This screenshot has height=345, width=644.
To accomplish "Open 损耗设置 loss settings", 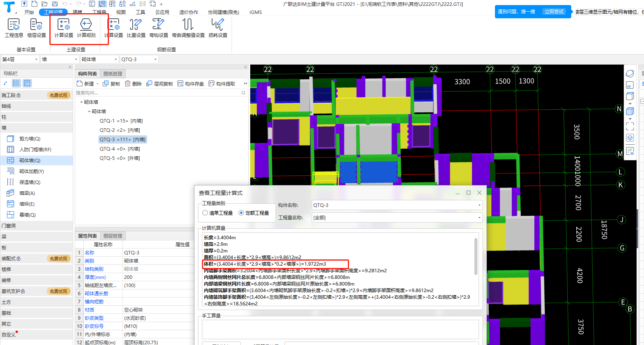I will (218, 28).
